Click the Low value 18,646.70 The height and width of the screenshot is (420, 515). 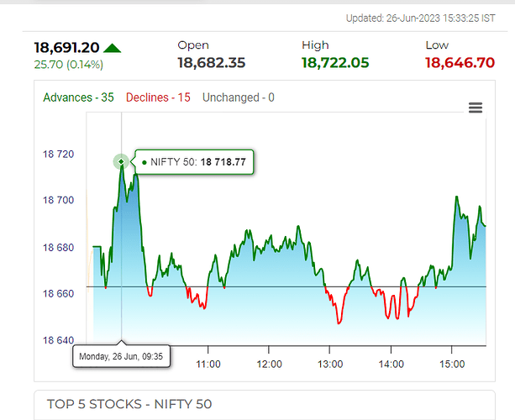click(x=460, y=63)
